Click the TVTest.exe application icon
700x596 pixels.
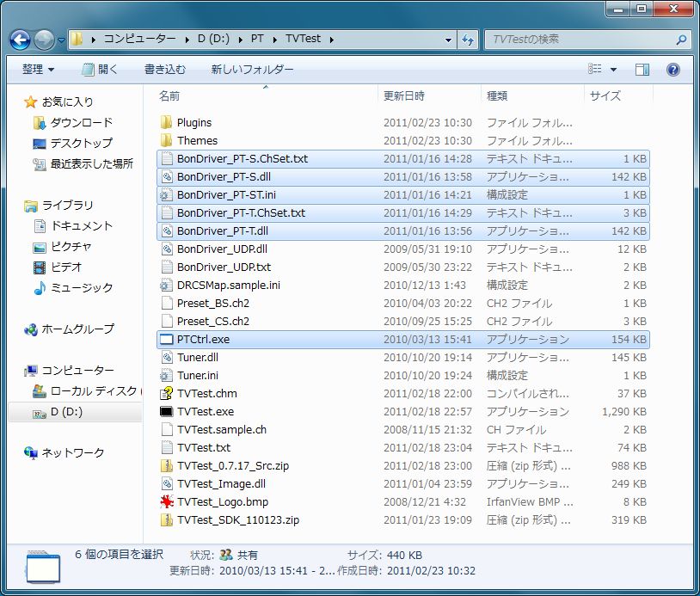(x=167, y=412)
